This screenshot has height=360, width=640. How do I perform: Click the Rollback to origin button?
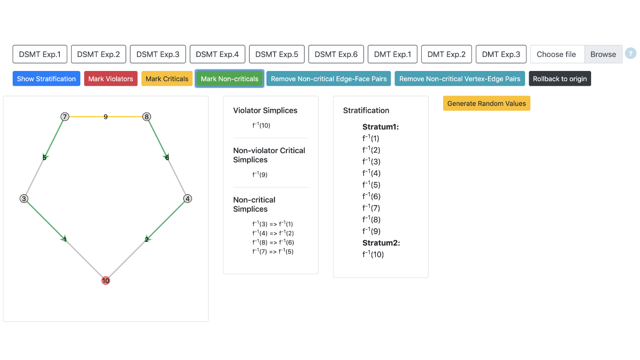tap(560, 79)
